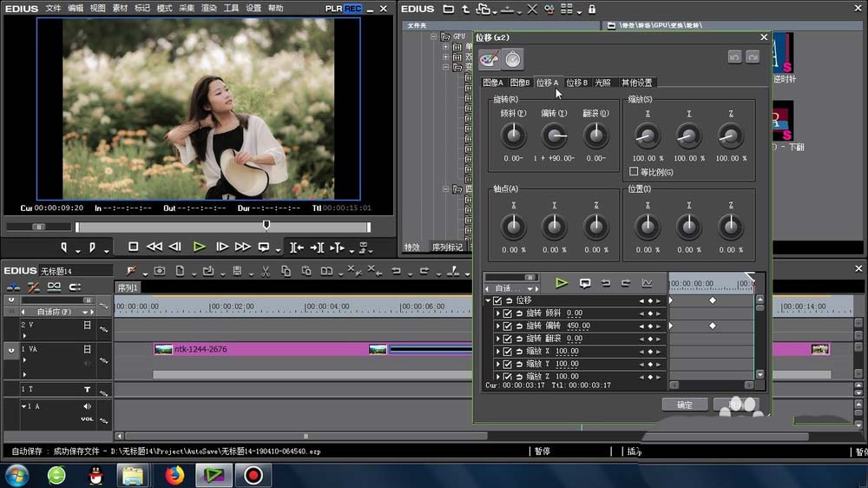The image size is (868, 488).
Task: Click the Set In point icon
Action: click(x=64, y=247)
